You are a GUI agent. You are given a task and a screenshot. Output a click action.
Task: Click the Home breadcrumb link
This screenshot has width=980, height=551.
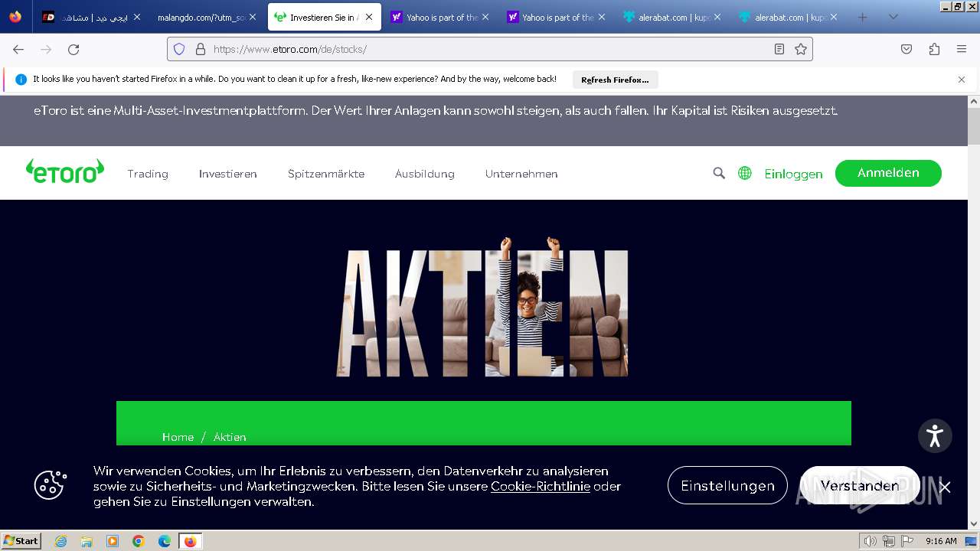point(178,437)
